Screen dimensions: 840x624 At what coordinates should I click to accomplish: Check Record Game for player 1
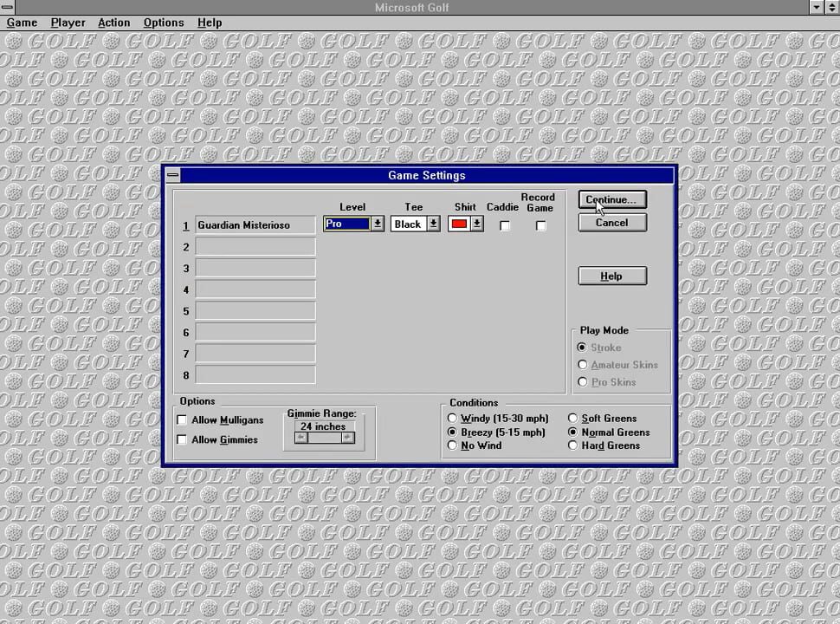click(540, 225)
